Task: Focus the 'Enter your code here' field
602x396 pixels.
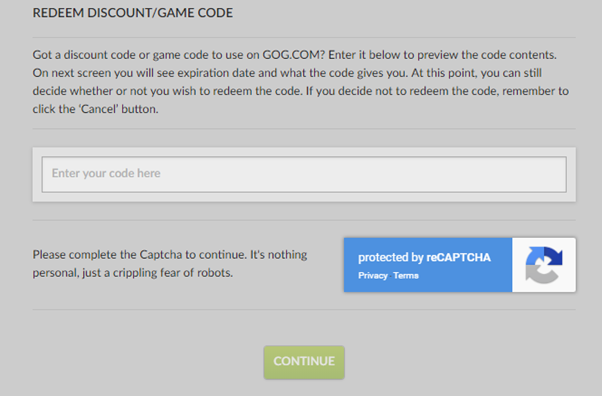Action: [x=304, y=174]
